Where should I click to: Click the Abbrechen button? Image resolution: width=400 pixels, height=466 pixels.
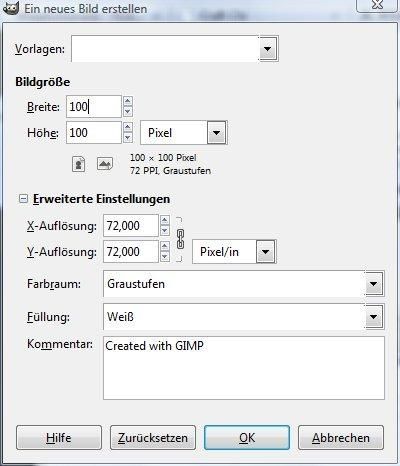pyautogui.click(x=341, y=438)
